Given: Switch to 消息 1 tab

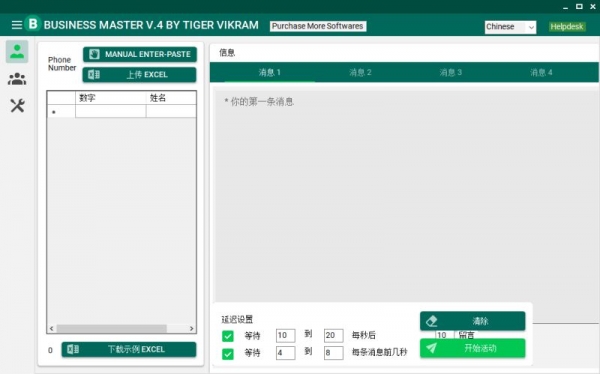Looking at the screenshot, I should tap(270, 72).
